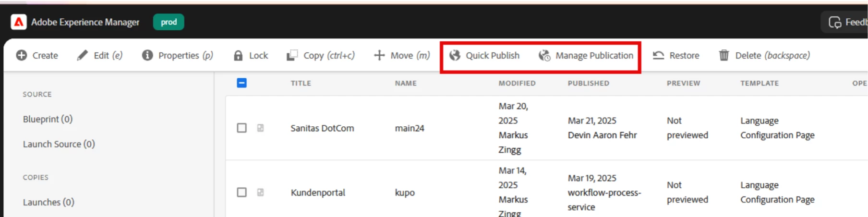This screenshot has height=217, width=868.
Task: Open Manage Publication
Action: [586, 56]
